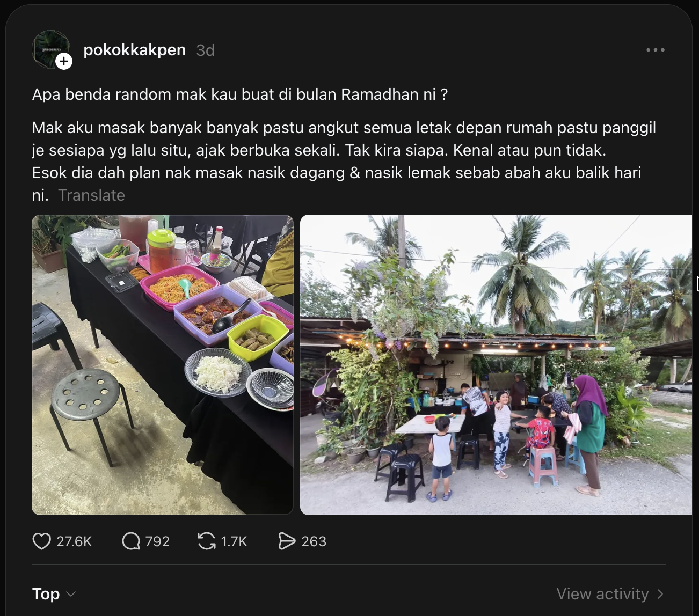Open pokokkakpen profile avatar
The width and height of the screenshot is (699, 616).
point(51,49)
